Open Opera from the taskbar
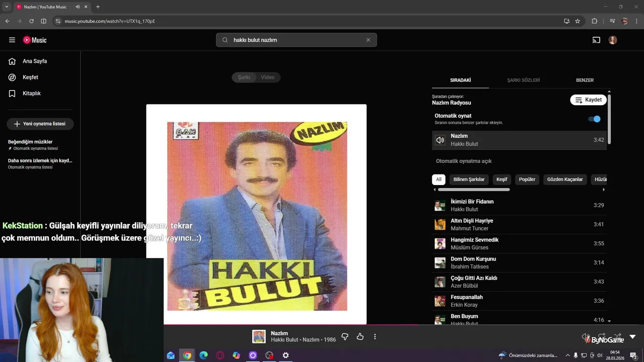This screenshot has width=644, height=362. 220,355
